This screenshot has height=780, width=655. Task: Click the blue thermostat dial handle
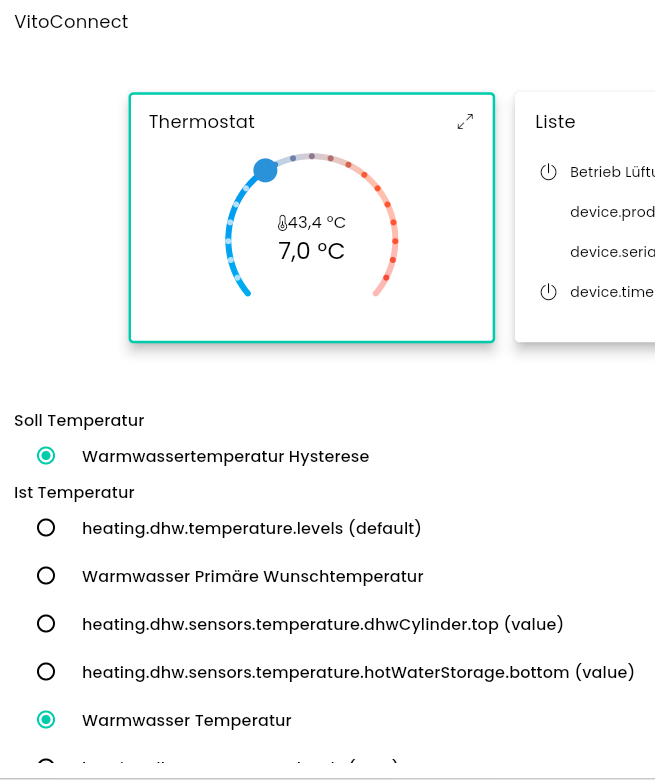265,170
